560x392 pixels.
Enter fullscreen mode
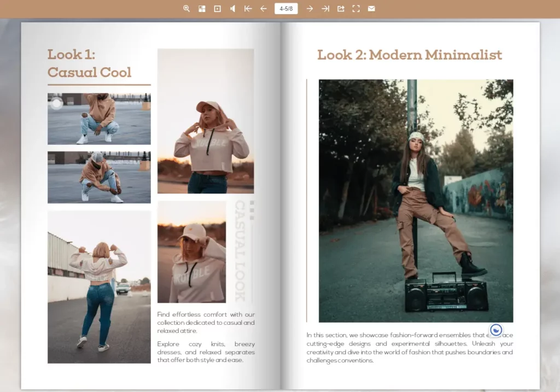[356, 9]
